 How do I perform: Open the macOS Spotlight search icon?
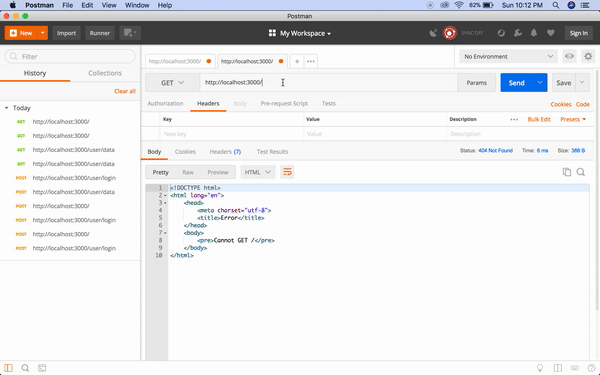tap(556, 5)
